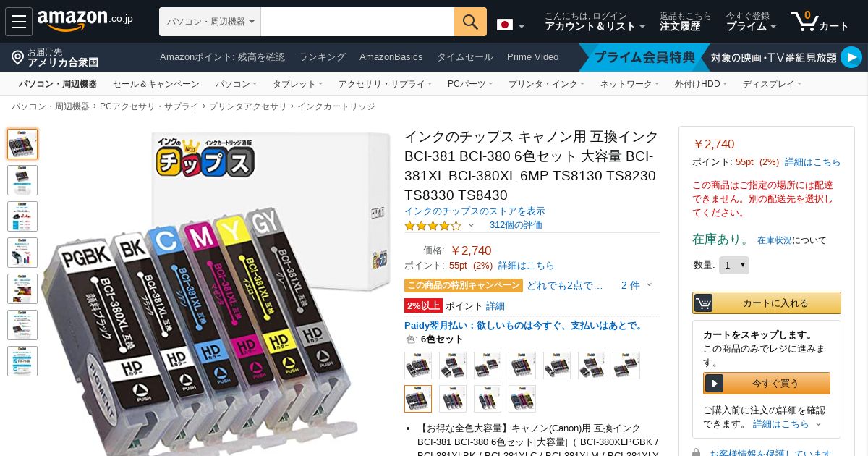
Task: Open the タブレット category menu
Action: [297, 84]
